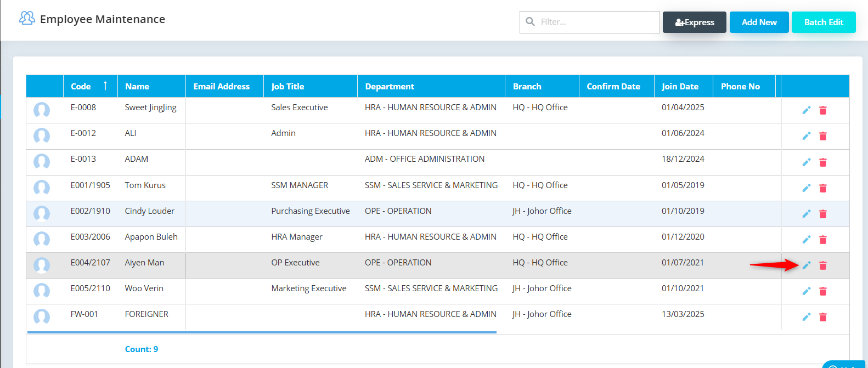Delete Aiyen Man record trash icon
This screenshot has width=868, height=368.
(822, 265)
